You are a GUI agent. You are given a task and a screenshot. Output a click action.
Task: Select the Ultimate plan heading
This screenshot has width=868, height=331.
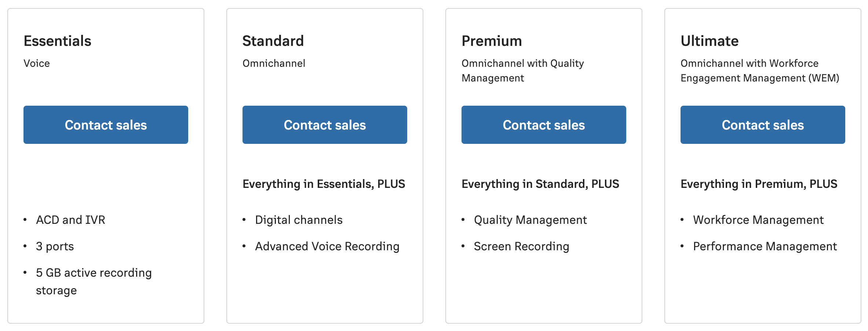710,41
